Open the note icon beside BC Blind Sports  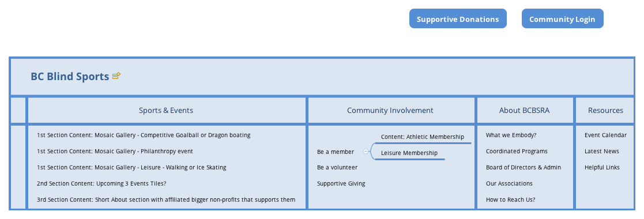click(x=116, y=75)
